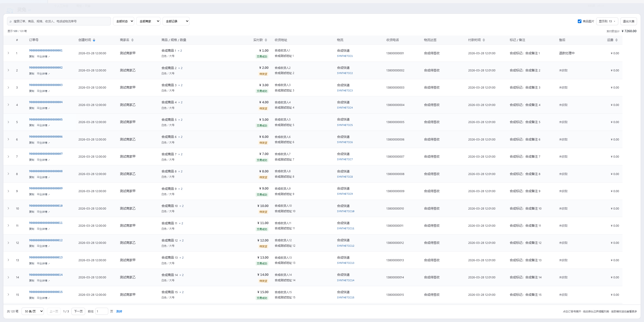Open 平台详情 for order row 3
Viewport: 644px width, 322px height.
point(43,91)
